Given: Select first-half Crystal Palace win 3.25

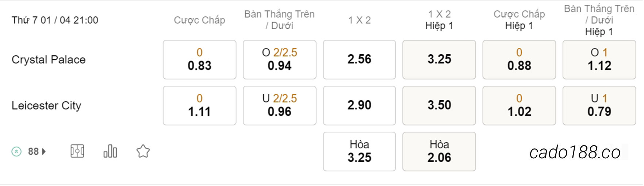Looking at the screenshot, I should (x=439, y=59).
